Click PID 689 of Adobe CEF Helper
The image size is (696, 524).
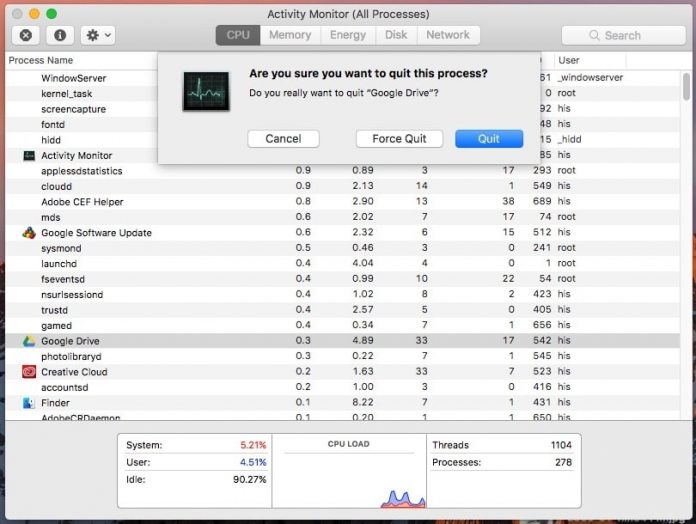pyautogui.click(x=542, y=201)
